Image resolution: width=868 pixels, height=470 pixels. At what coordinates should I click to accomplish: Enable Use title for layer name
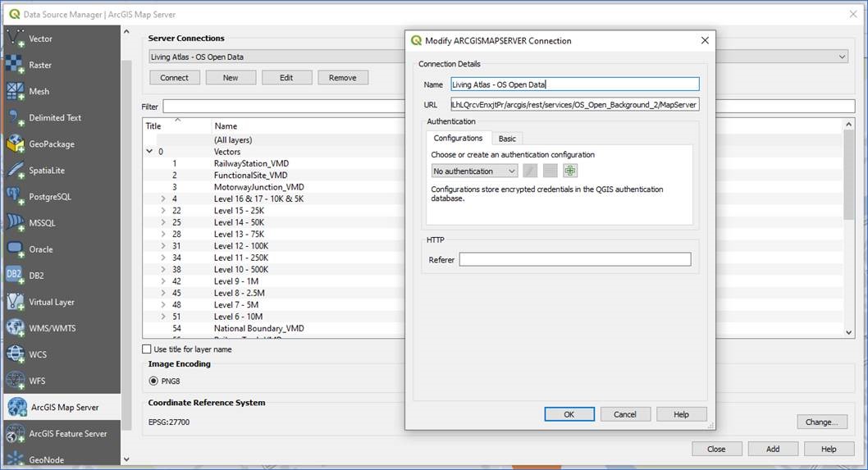click(x=147, y=349)
